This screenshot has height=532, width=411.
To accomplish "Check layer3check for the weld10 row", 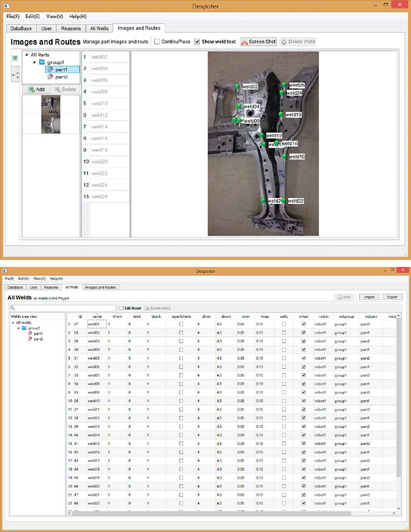I will pos(181,401).
